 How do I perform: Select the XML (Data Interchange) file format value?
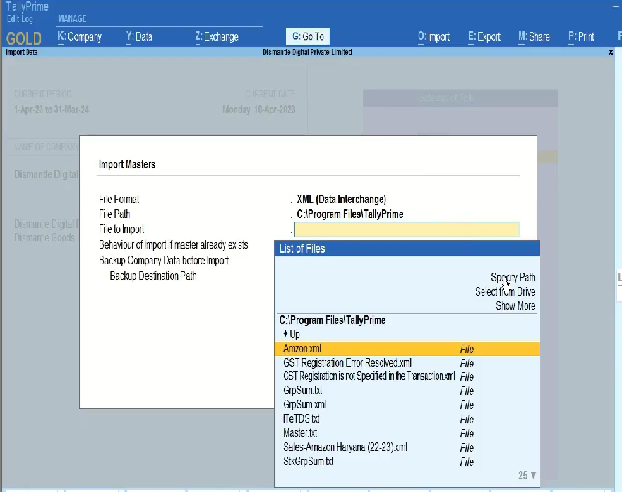pyautogui.click(x=342, y=199)
